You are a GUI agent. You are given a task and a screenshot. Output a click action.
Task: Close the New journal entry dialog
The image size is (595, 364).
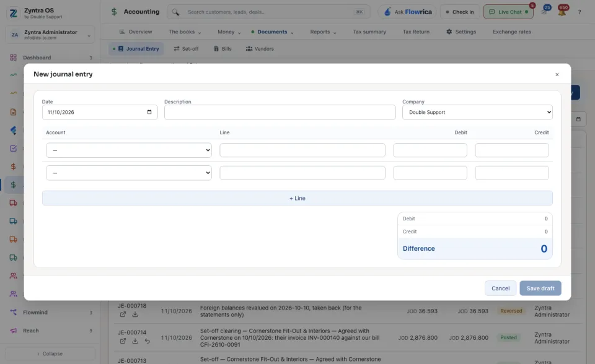[557, 74]
